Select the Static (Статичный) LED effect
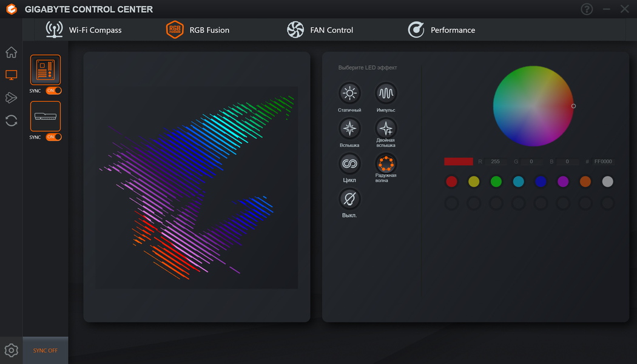The height and width of the screenshot is (364, 637). coord(349,93)
